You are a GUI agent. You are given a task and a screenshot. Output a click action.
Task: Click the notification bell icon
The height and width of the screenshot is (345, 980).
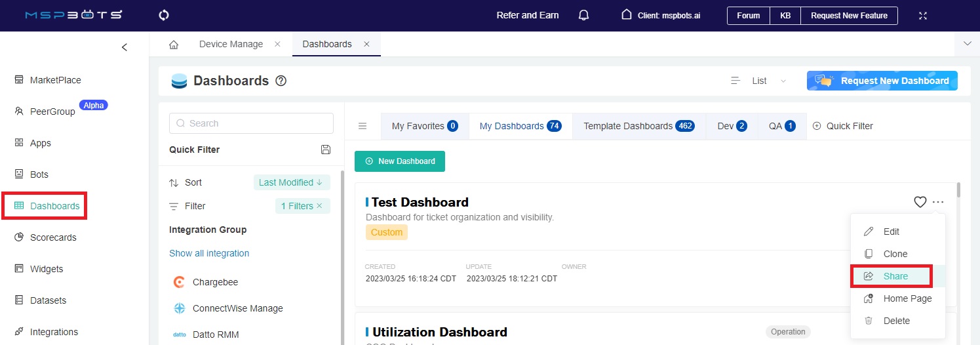point(583,15)
